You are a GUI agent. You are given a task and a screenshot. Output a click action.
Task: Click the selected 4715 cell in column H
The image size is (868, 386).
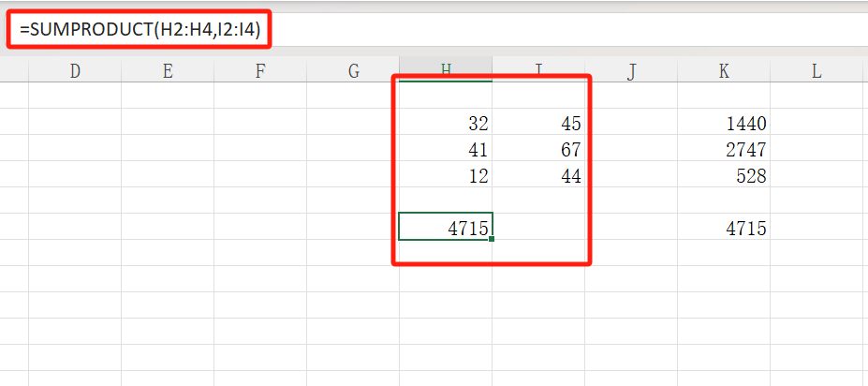tap(446, 227)
